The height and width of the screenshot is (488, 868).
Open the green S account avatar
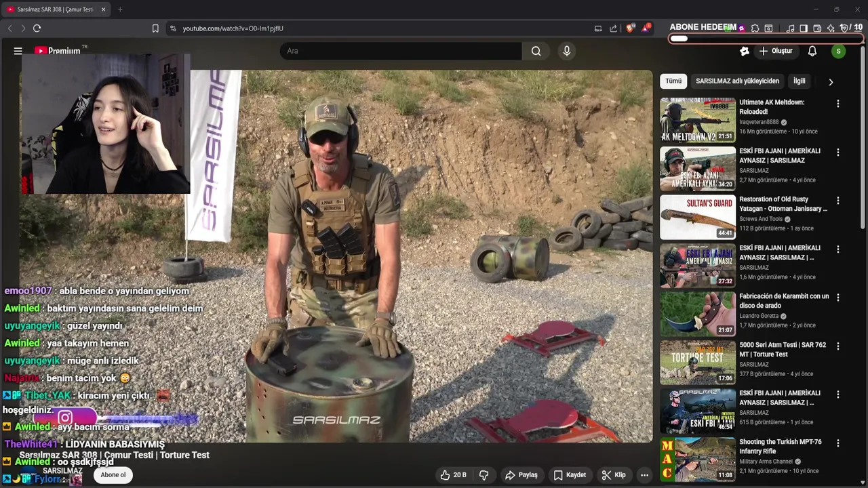[839, 51]
